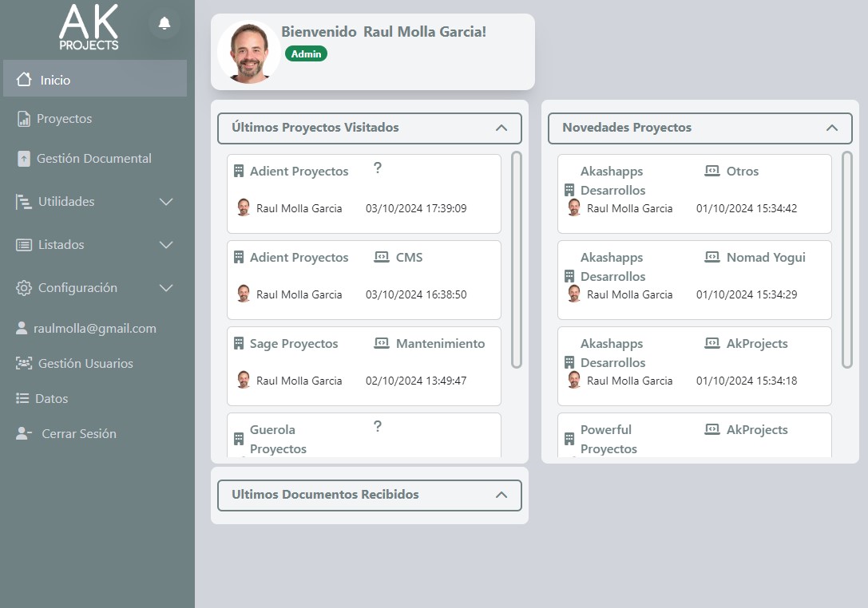Screen dimensions: 868x608
Task: Expand the Configuración submenu chevron
Action: (x=166, y=288)
